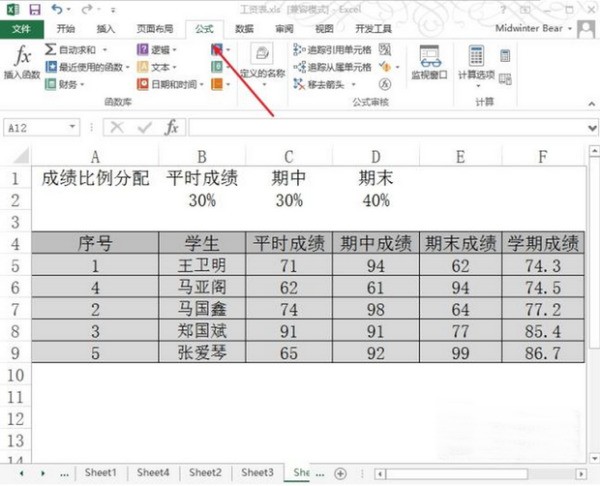Expand the formula bar chevron
Screen dimensions: 600x486
point(592,128)
